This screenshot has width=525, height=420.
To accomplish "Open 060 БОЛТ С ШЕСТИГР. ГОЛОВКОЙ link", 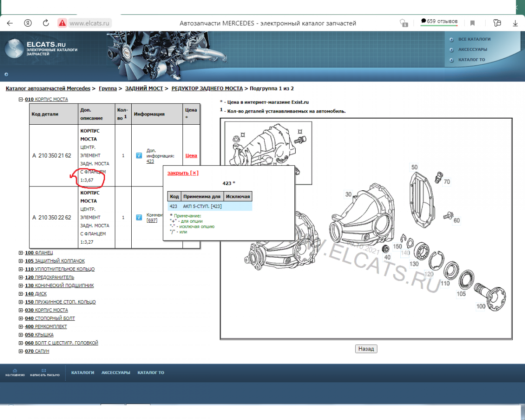I will (62, 343).
